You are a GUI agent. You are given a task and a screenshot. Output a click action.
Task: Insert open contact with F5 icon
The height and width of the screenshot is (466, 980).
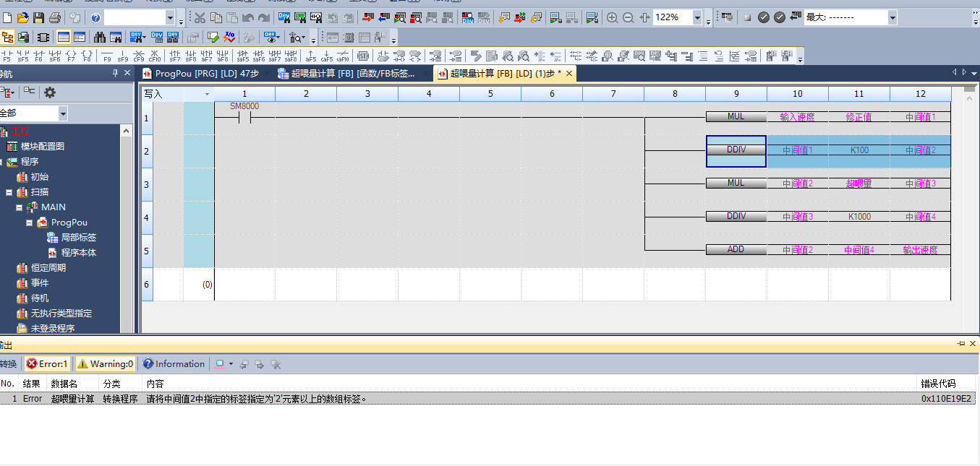(7, 56)
